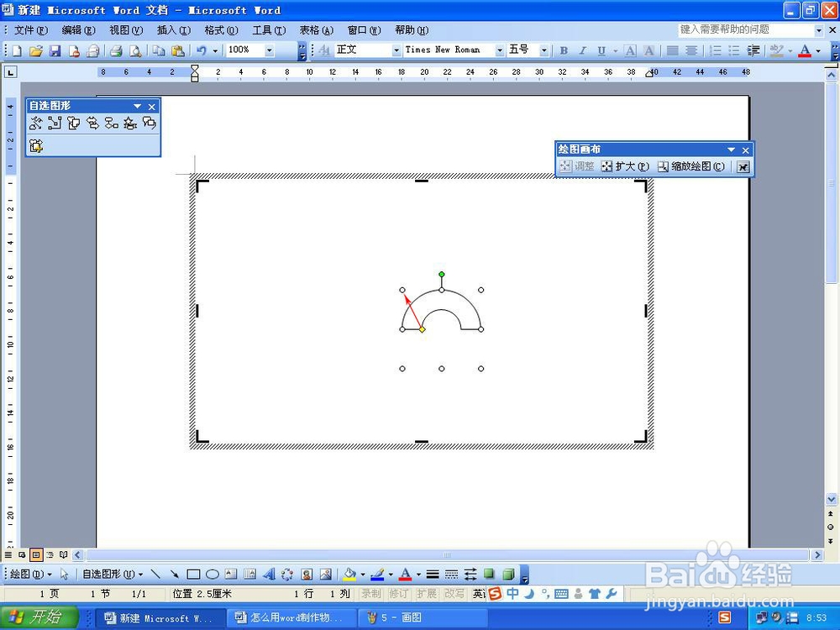
Task: Click the Line Color brush swatch
Action: pyautogui.click(x=378, y=575)
